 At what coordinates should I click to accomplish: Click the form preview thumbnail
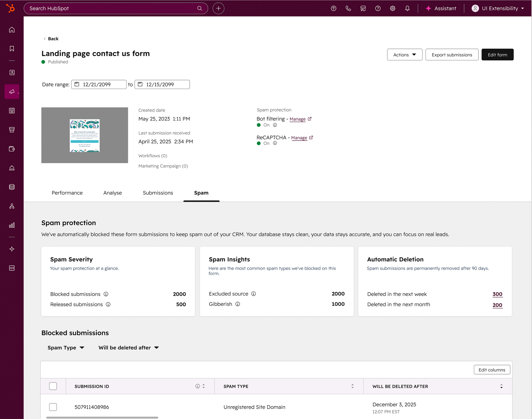[x=85, y=135]
